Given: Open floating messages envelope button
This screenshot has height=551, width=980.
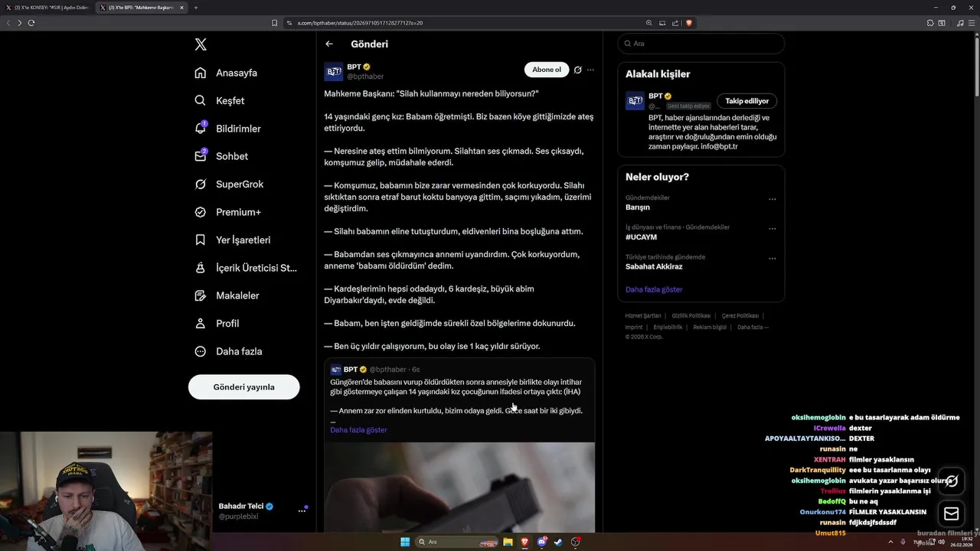Looking at the screenshot, I should (952, 514).
